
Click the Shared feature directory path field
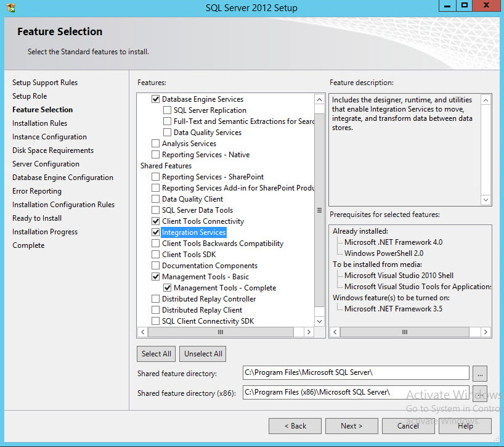click(356, 372)
